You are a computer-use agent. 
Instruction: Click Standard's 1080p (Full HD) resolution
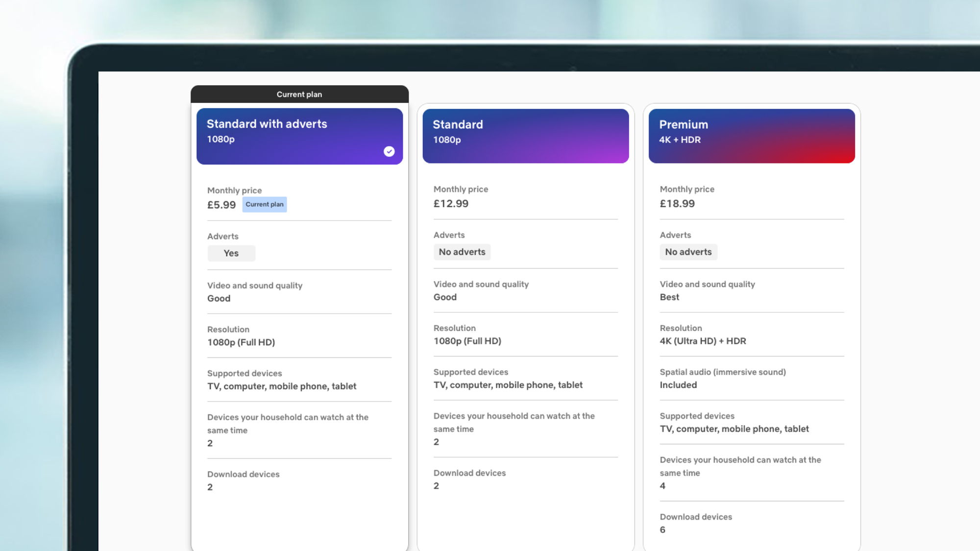tap(467, 341)
